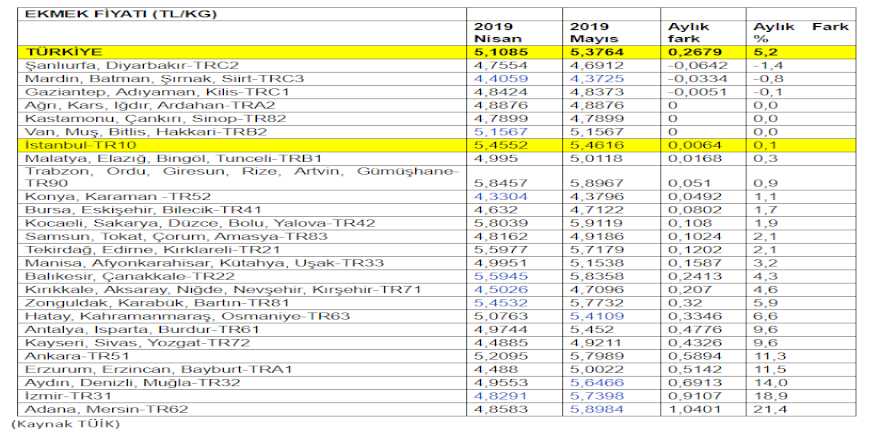Image resolution: width=880 pixels, height=440 pixels.
Task: Click the EKMEK FİYATI (TL/KG) table title
Action: [x=93, y=15]
